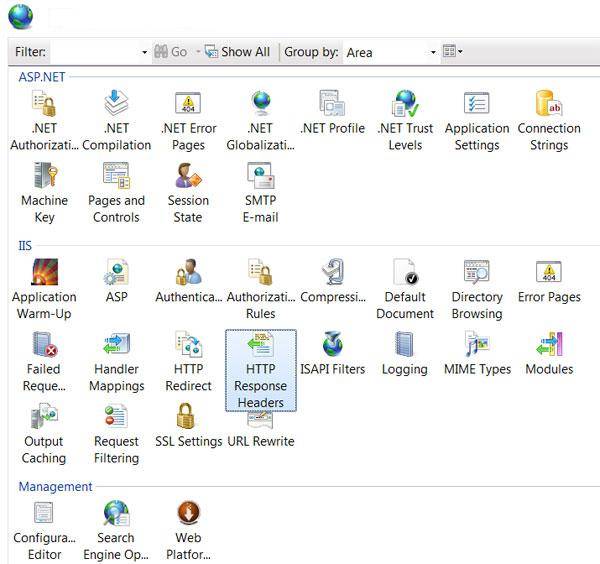Open Configuration Editor icon
600x564 pixels.
(44, 530)
